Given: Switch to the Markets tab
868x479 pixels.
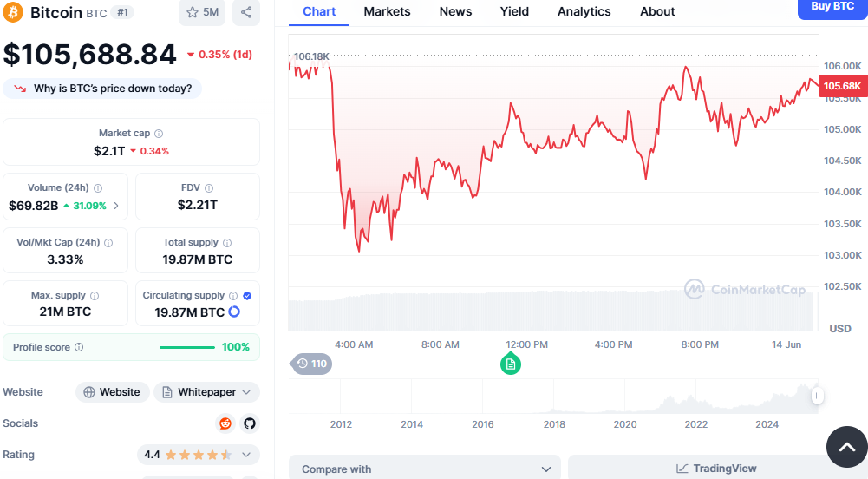Looking at the screenshot, I should pyautogui.click(x=387, y=11).
